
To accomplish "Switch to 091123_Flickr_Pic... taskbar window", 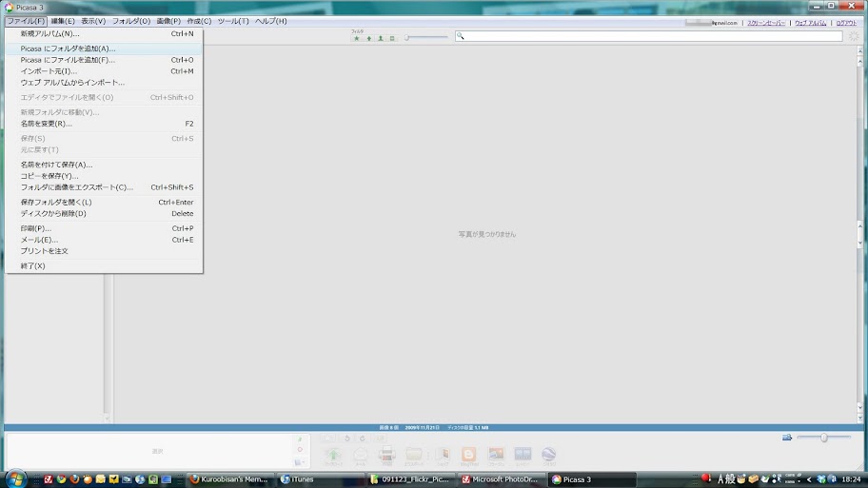I will [x=410, y=479].
